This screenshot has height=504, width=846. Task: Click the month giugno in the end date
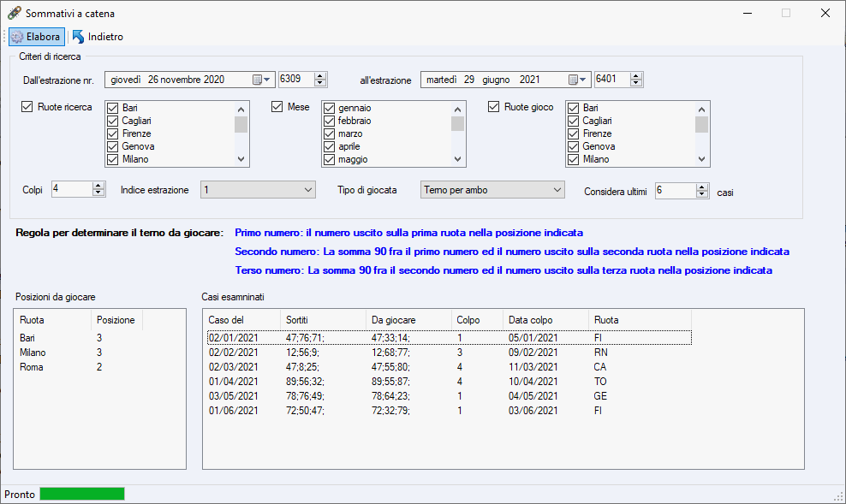tap(496, 80)
